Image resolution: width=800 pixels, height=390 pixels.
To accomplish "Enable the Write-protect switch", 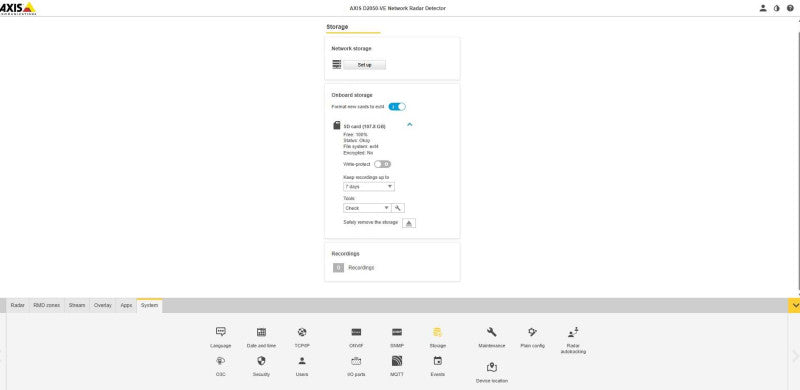I will click(383, 164).
